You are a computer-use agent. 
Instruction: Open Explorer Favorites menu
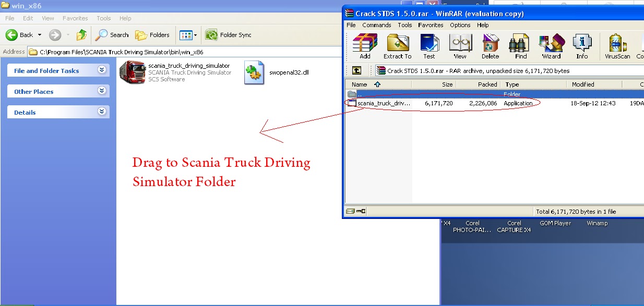(x=75, y=18)
